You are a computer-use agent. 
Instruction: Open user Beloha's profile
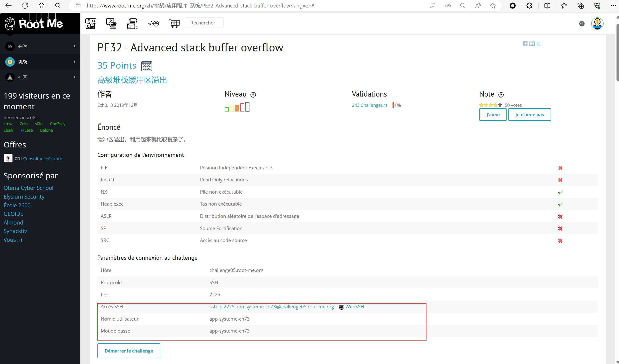click(x=46, y=130)
